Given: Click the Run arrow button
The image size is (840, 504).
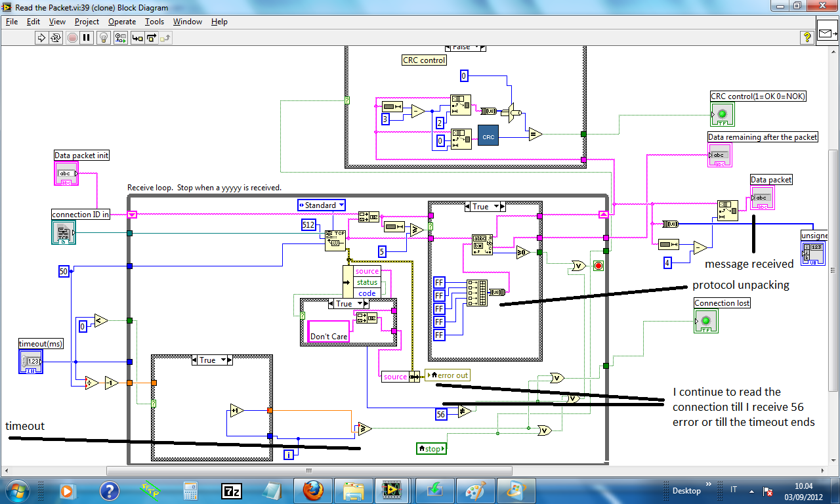Looking at the screenshot, I should point(42,38).
